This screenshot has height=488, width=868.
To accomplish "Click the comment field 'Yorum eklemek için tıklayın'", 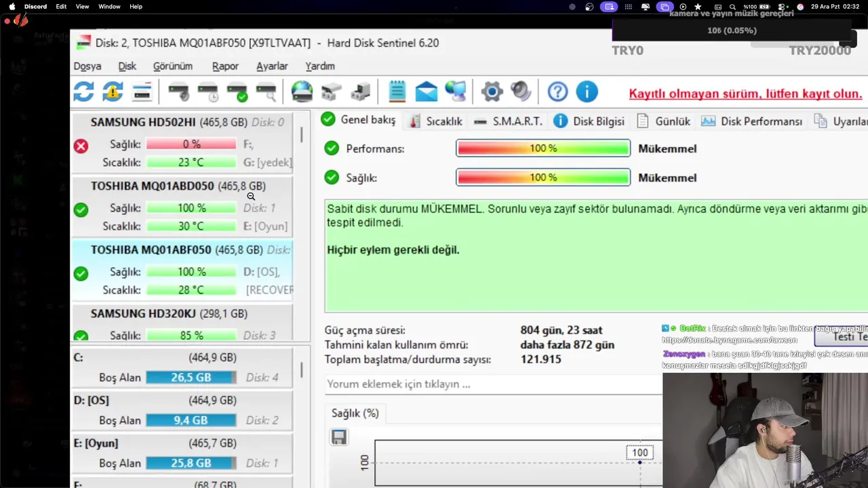I will [494, 384].
